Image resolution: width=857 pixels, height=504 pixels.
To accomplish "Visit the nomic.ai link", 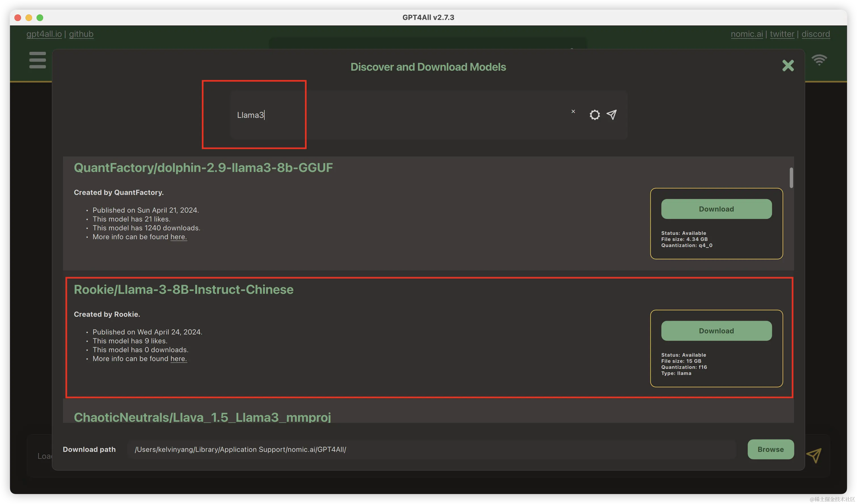I will tap(746, 34).
